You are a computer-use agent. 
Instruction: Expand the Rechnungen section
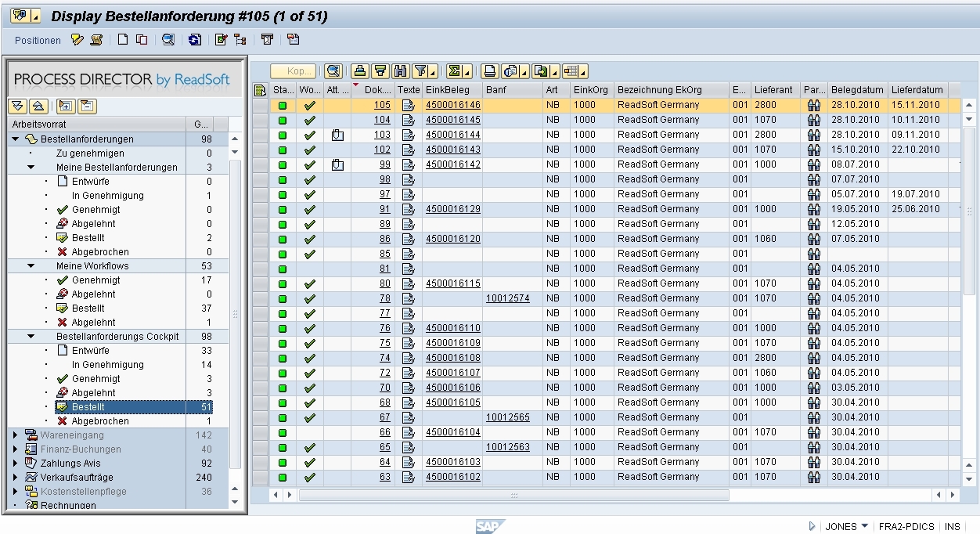tap(14, 504)
